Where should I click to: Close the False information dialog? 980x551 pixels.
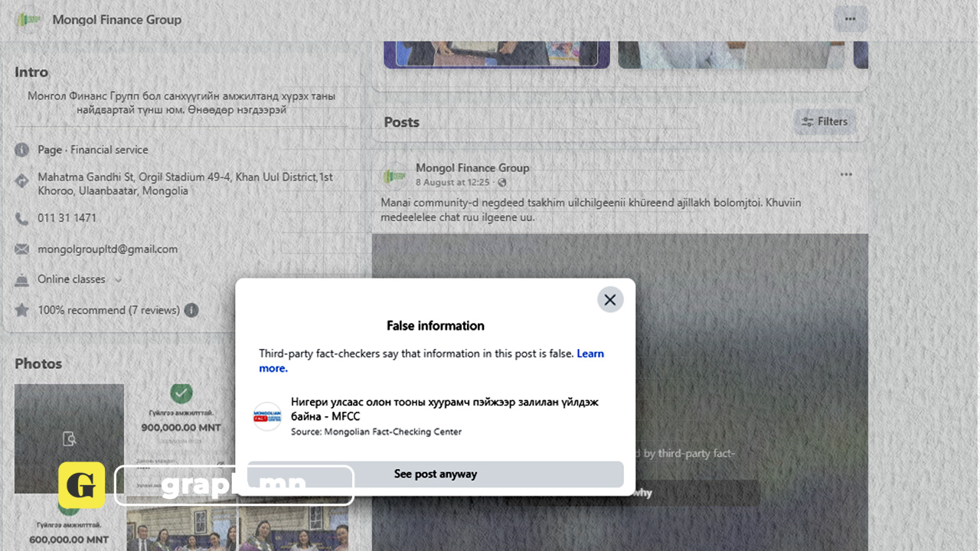tap(610, 300)
